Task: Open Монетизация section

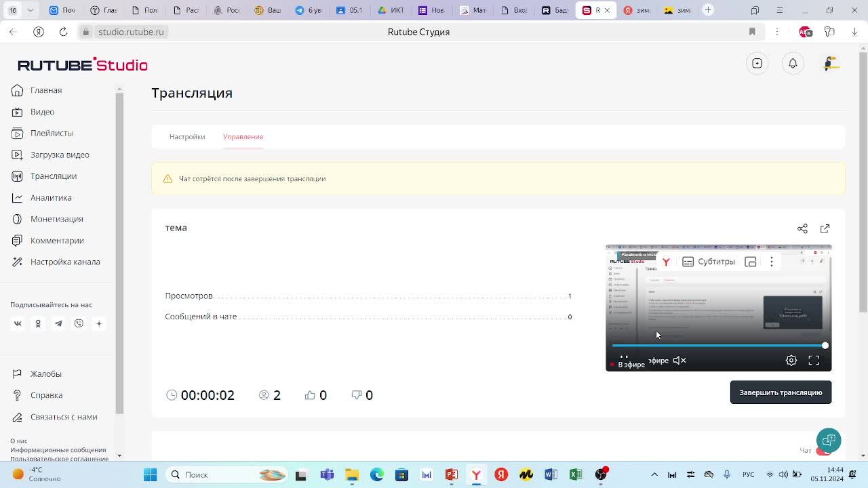Action: (47, 219)
